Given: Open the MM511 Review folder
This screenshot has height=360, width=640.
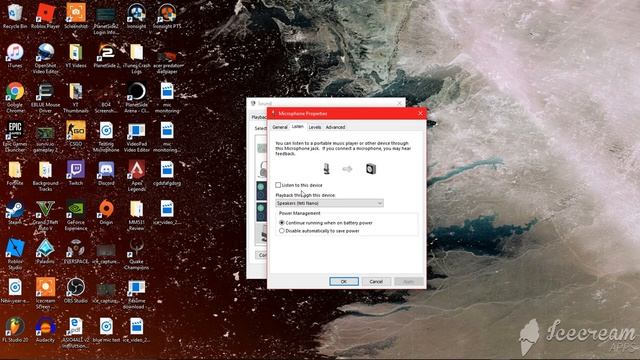Looking at the screenshot, I should click(136, 215).
